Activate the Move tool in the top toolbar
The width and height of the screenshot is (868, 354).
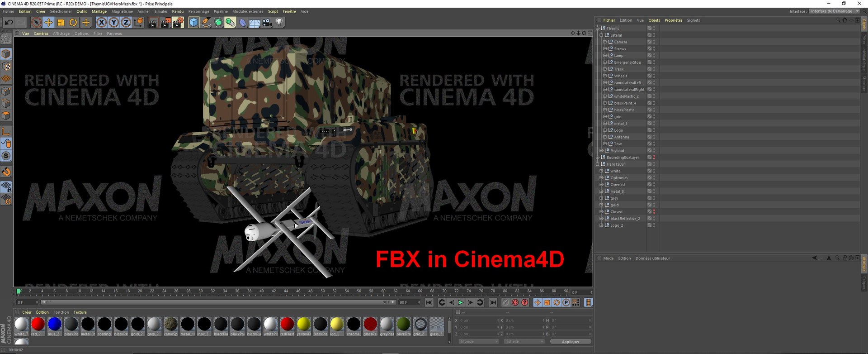point(48,22)
